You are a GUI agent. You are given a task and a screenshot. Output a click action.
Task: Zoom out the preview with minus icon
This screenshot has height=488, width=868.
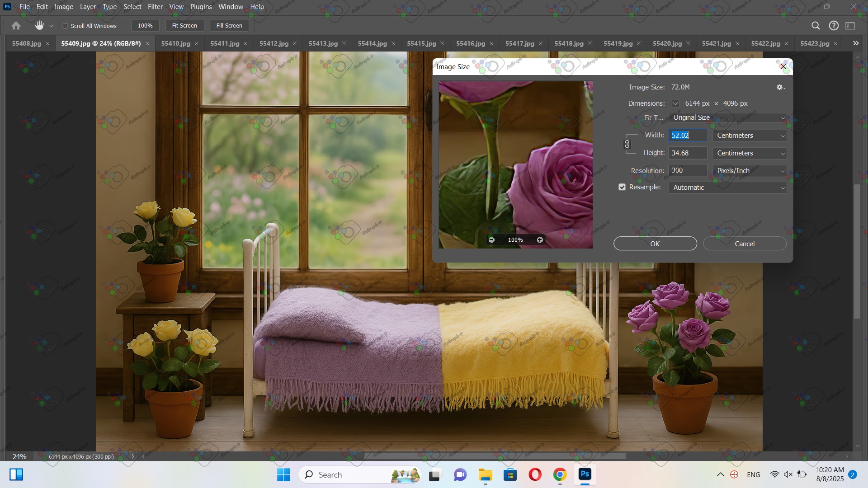[x=492, y=240]
